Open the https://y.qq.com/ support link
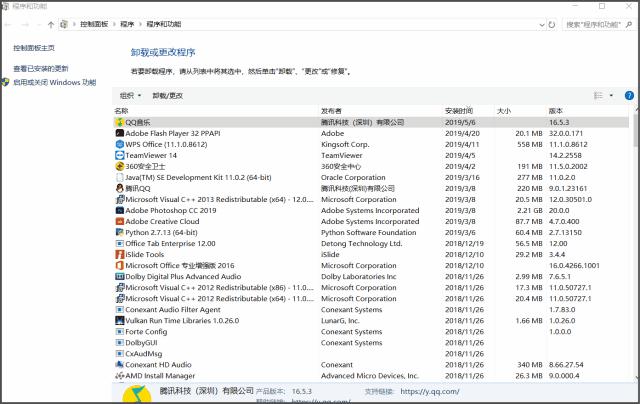 (x=430, y=391)
